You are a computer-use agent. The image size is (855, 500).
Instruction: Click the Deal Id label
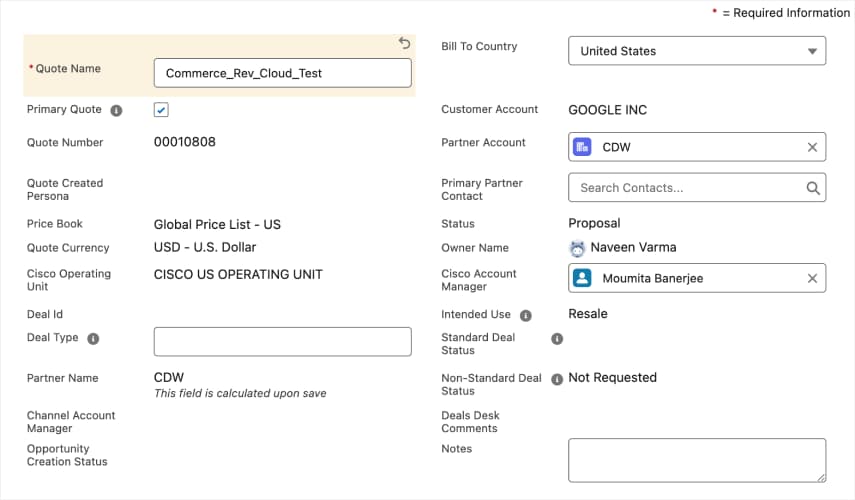click(45, 314)
